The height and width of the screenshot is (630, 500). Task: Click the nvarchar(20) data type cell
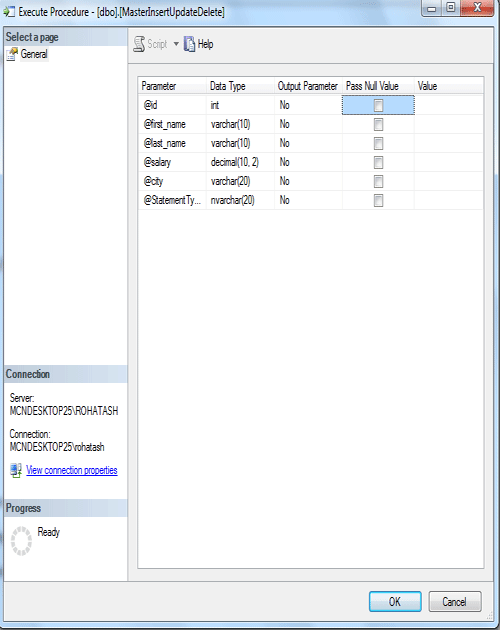pyautogui.click(x=240, y=200)
